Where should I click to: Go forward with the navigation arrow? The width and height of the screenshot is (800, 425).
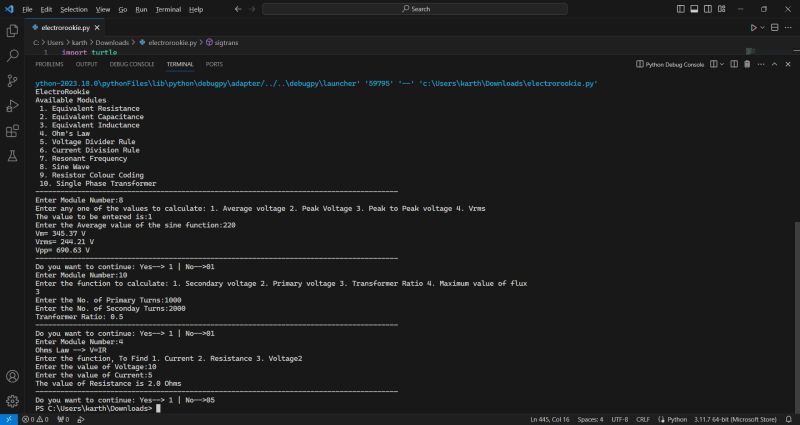click(252, 9)
